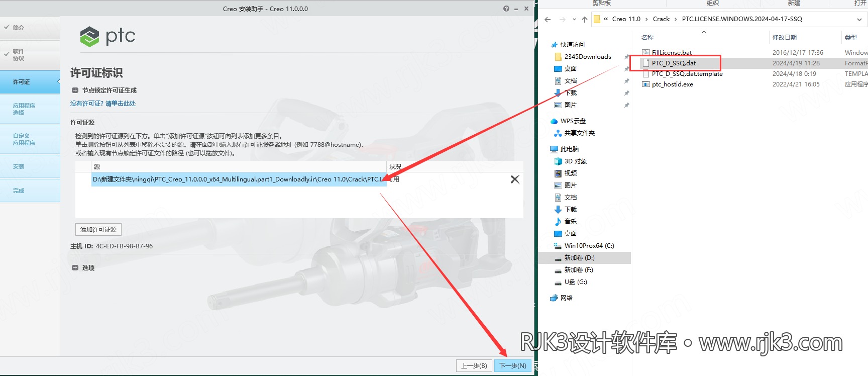Select the 许可证 installer step
This screenshot has height=376, width=868.
click(x=30, y=82)
